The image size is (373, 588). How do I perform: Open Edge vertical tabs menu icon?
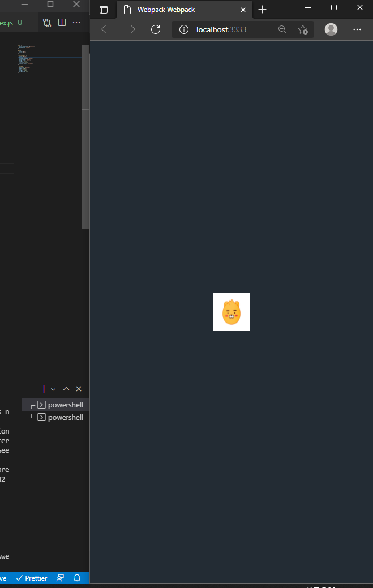coord(104,10)
